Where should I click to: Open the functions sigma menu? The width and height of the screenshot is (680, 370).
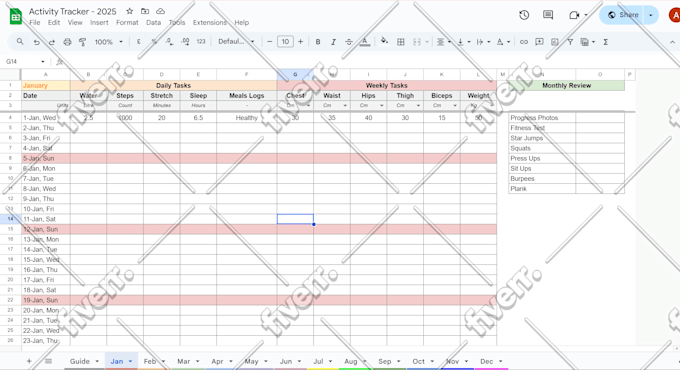coord(605,42)
